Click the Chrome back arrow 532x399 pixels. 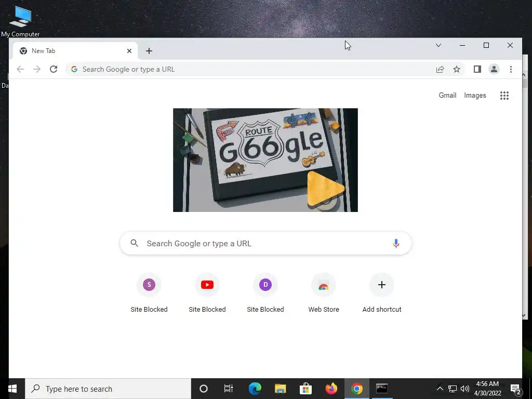click(x=20, y=69)
